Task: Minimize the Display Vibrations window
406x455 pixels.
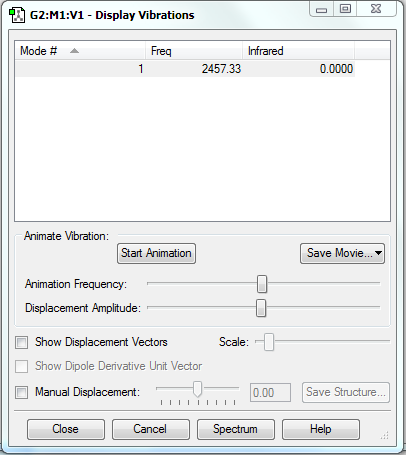Action: click(x=321, y=10)
